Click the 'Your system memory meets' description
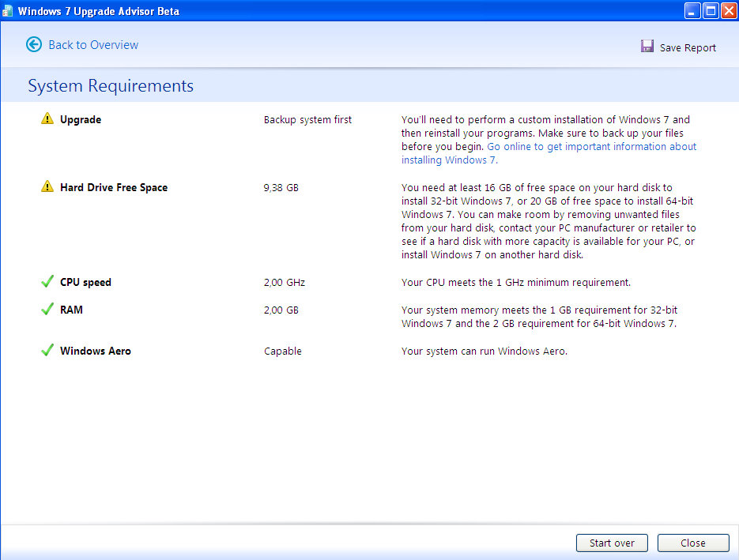The height and width of the screenshot is (560, 739). (x=539, y=317)
